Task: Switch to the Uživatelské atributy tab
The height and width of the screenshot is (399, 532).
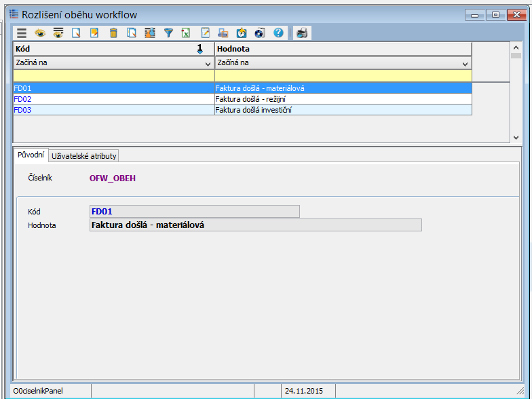Action: (84, 156)
